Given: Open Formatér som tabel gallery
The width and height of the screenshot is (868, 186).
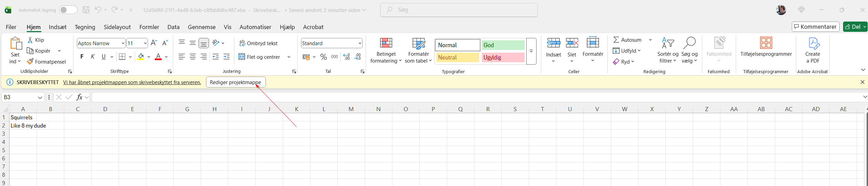Looking at the screenshot, I should pyautogui.click(x=419, y=50).
